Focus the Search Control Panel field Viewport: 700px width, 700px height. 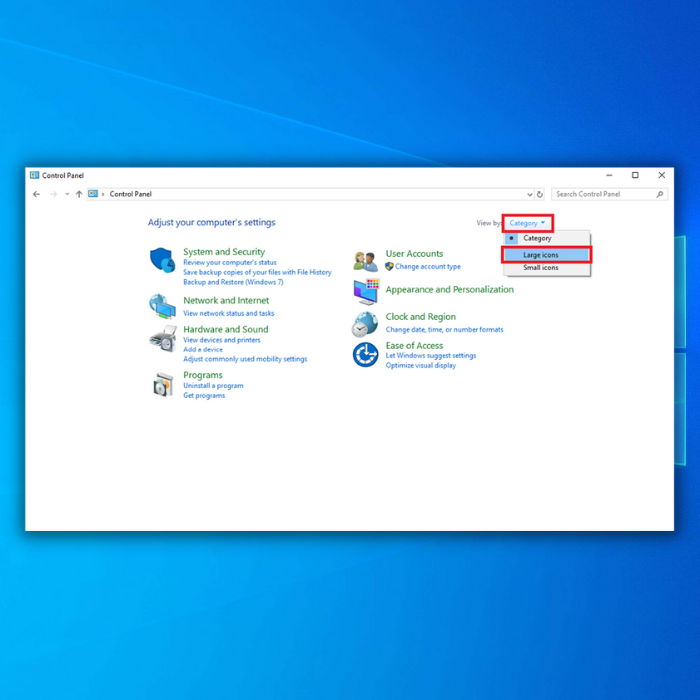(x=609, y=194)
